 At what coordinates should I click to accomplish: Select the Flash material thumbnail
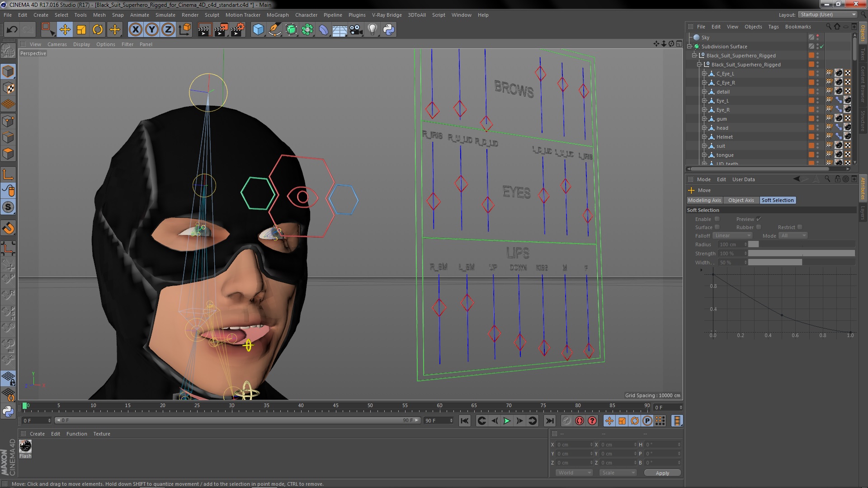pyautogui.click(x=25, y=446)
